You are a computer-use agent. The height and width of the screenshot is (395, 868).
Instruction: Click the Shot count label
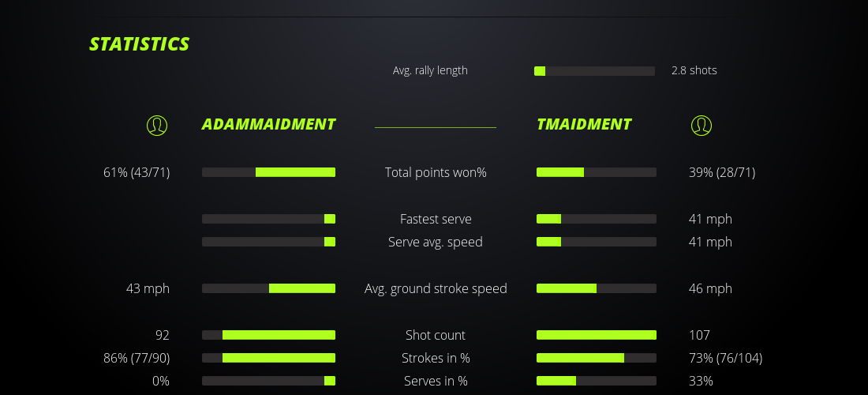click(x=436, y=335)
